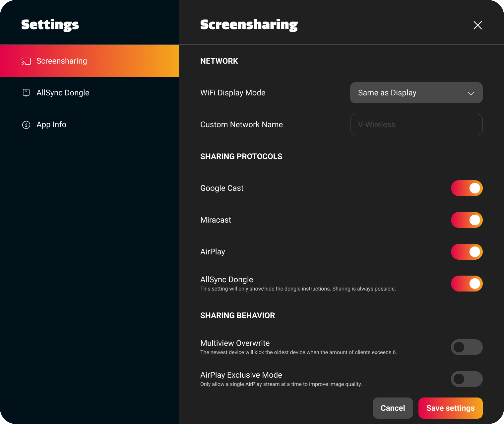Select the circled-i icon beside App Info
This screenshot has height=424, width=504.
point(26,125)
